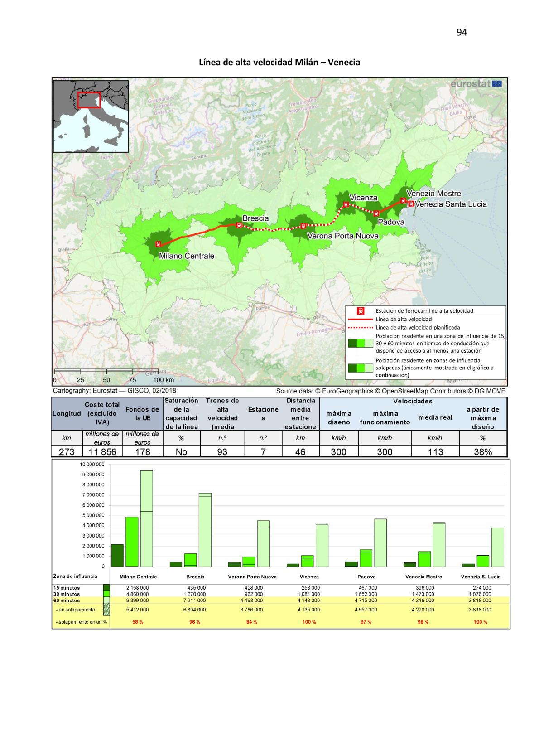Click the 15 minutos dark green swatch
Image resolution: width=534 pixels, height=756 pixels.
pos(106,588)
